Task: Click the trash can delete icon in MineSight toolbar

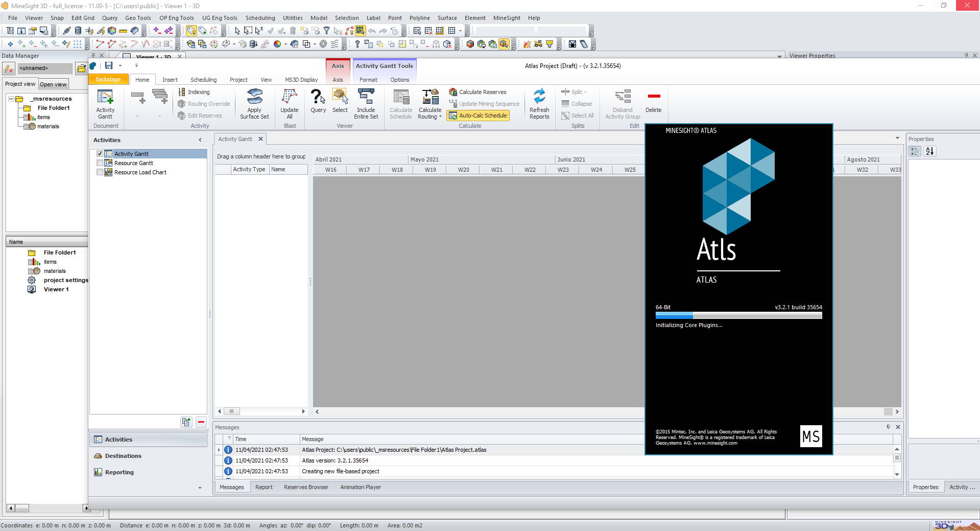Action: tap(293, 31)
